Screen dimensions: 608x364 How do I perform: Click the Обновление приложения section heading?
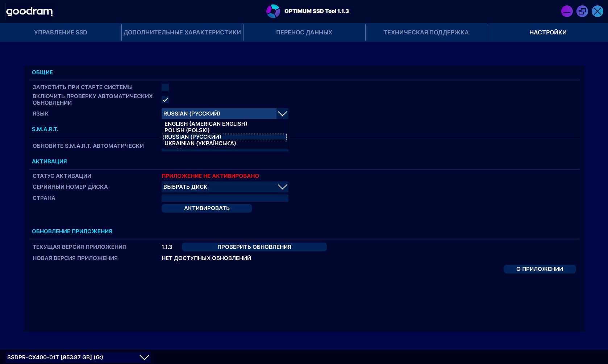pos(72,231)
